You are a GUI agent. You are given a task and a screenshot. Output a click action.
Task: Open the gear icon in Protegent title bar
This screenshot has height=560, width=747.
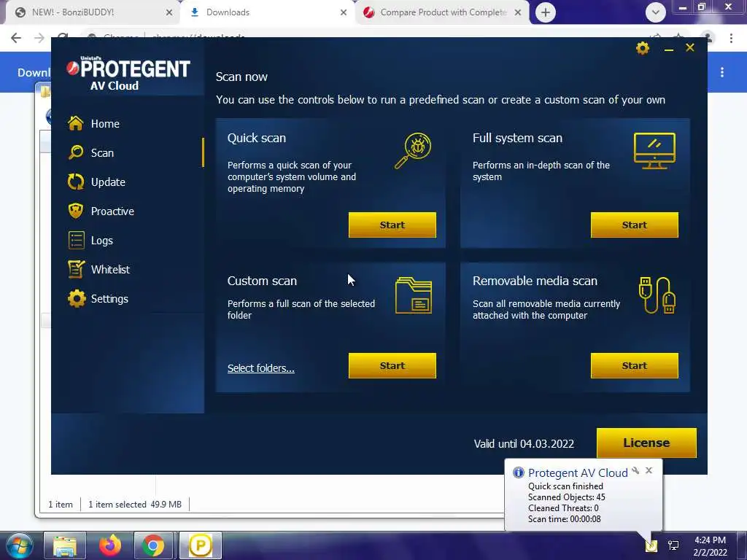coord(642,48)
